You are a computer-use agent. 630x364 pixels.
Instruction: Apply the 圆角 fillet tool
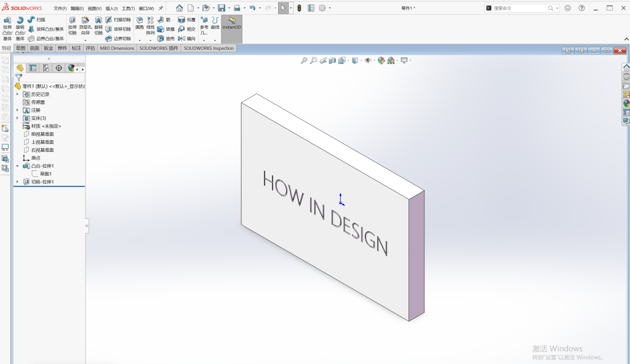140,23
